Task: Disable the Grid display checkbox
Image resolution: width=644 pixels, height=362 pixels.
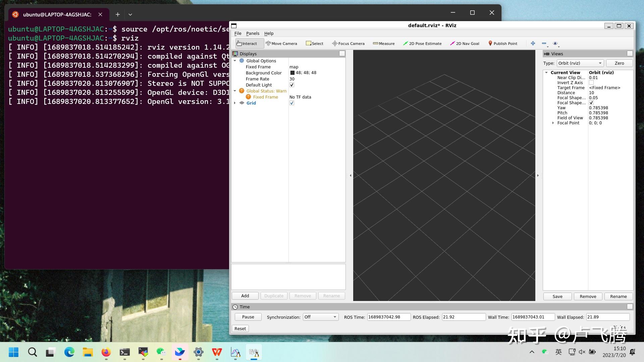Action: pos(291,103)
